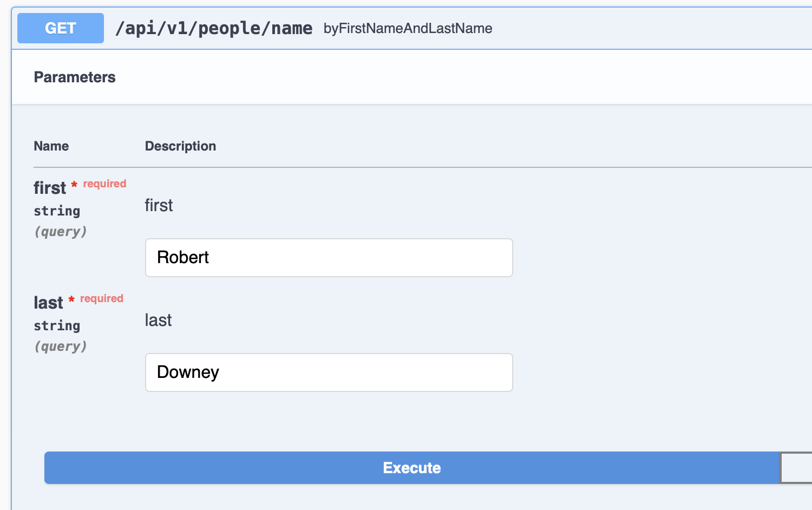Click the GET method badge
812x510 pixels.
click(x=61, y=28)
